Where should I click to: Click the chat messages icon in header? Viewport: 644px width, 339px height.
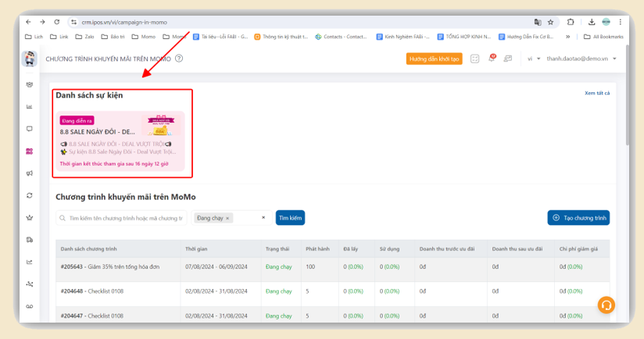click(x=508, y=59)
